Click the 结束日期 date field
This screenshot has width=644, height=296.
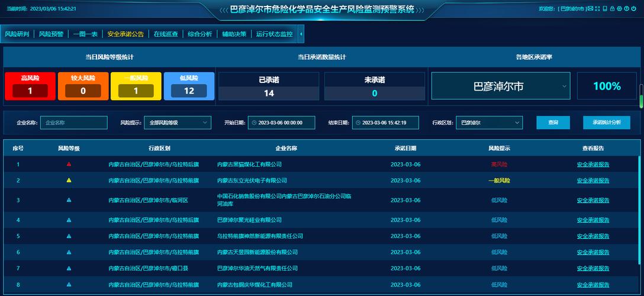(x=385, y=123)
